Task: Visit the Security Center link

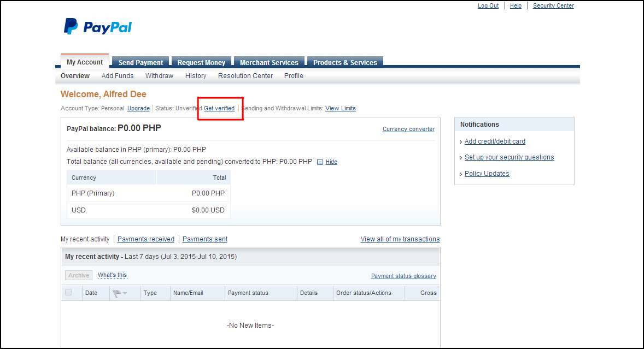Action: (553, 6)
